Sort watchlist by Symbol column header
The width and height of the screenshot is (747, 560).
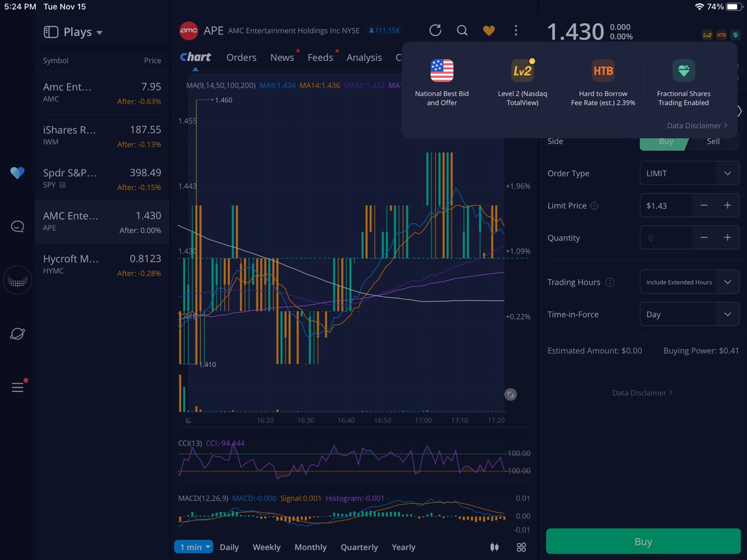point(55,60)
